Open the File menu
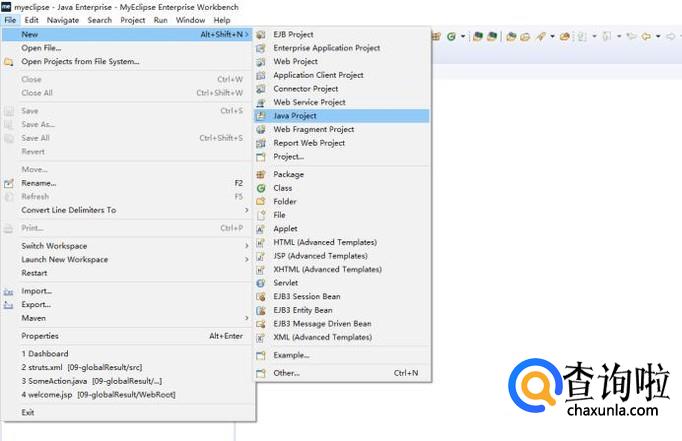Screen dimensions: 682x441 click(x=10, y=20)
